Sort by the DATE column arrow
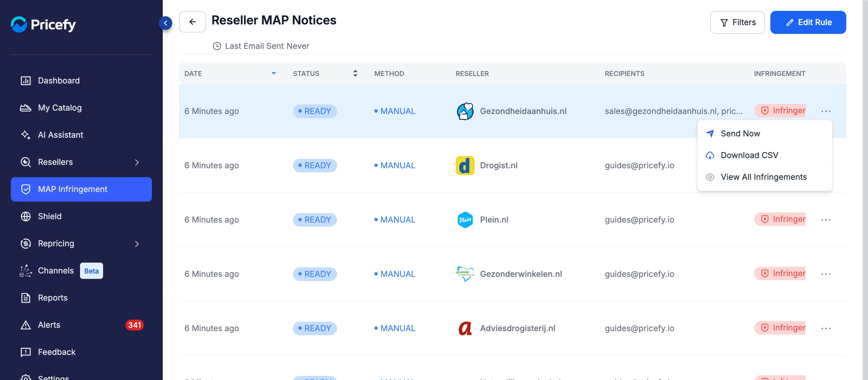 (274, 73)
